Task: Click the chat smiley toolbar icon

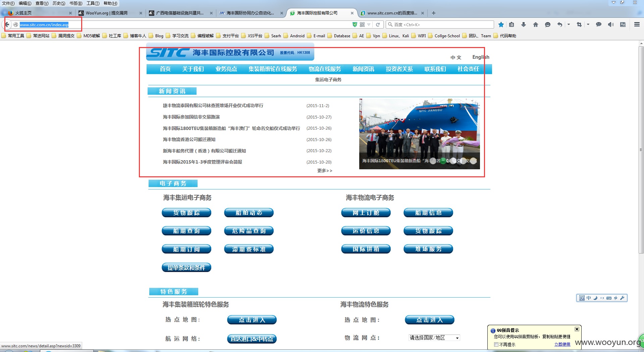Action: coord(548,25)
